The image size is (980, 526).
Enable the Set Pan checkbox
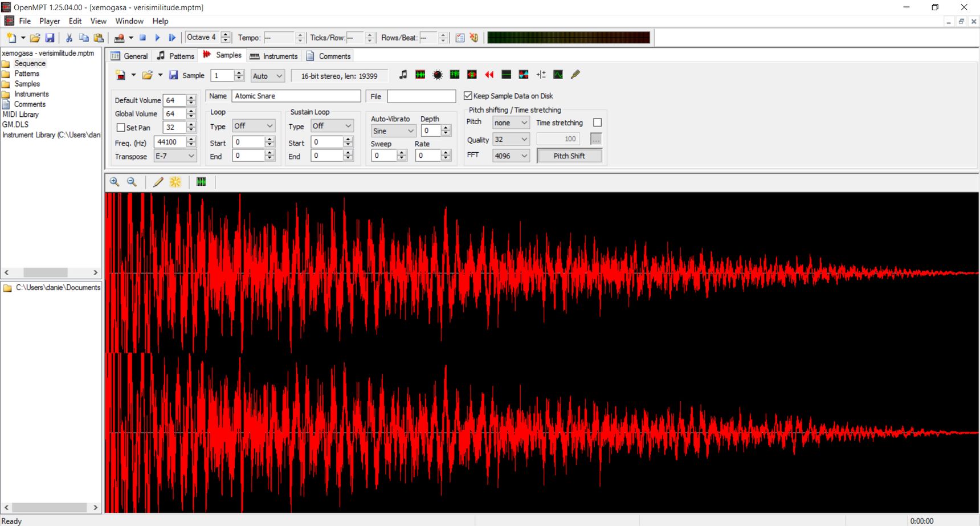121,128
